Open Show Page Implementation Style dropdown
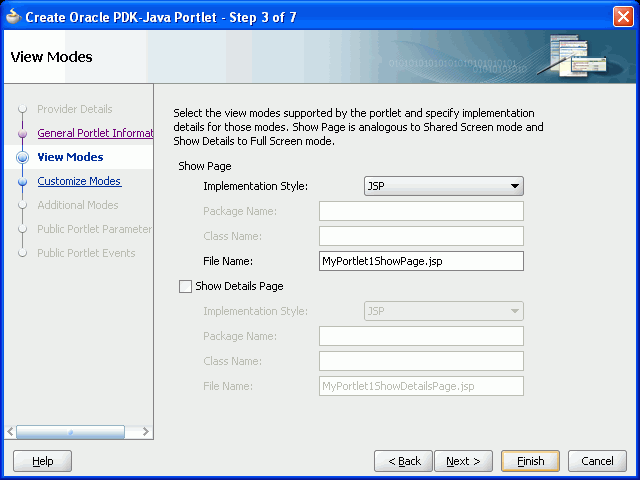640x480 pixels. tap(444, 186)
